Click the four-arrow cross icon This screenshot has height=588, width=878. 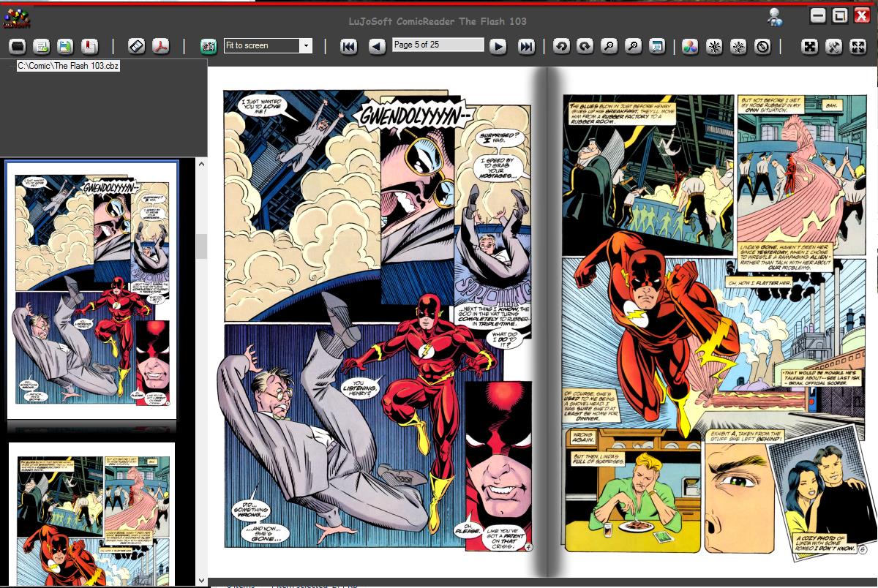[x=809, y=46]
